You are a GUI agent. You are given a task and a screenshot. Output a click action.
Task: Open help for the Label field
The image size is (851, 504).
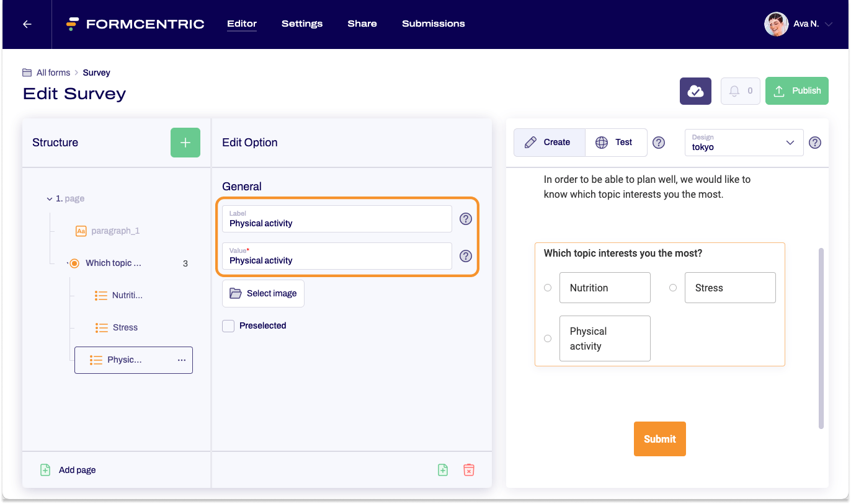click(x=466, y=219)
